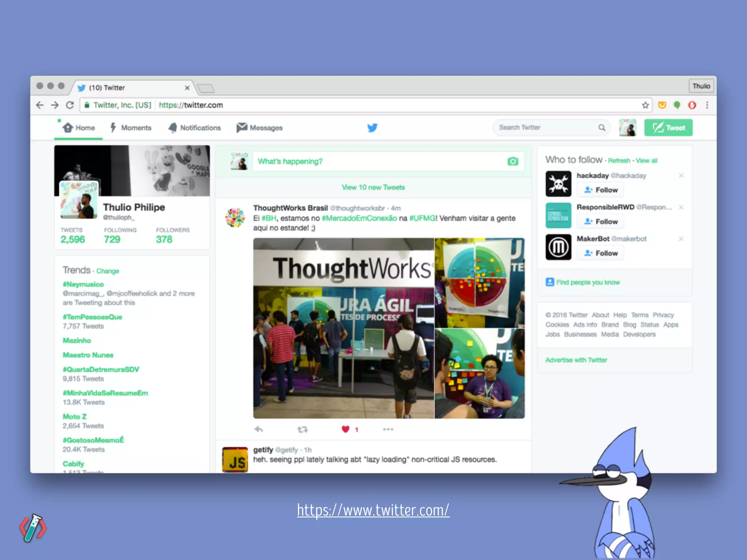
Task: Reply to the ThoughtWorks Brasil tweet
Action: [259, 429]
